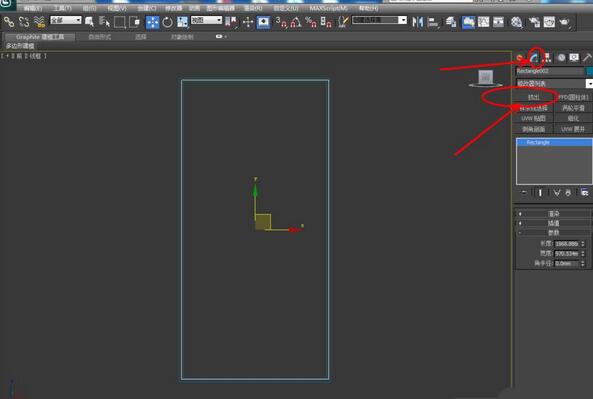
Task: Activate the Select Object arrow tool
Action: click(x=89, y=22)
